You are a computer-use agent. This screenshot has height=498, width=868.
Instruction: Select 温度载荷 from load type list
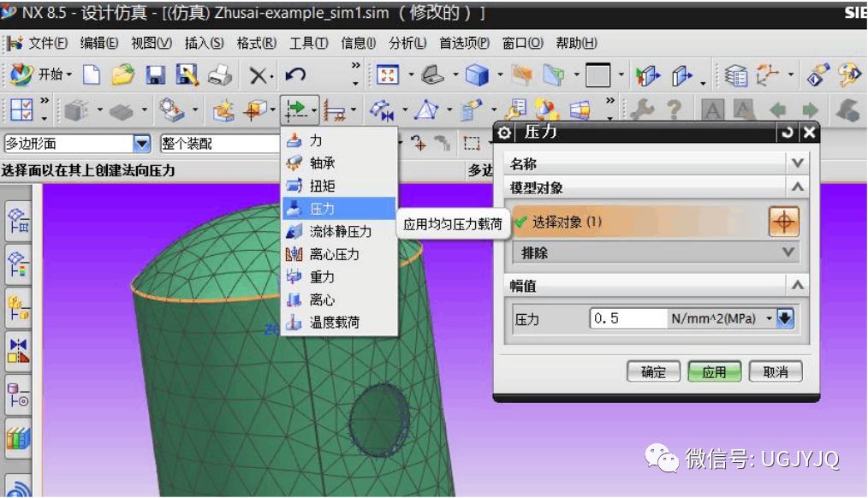pos(339,322)
